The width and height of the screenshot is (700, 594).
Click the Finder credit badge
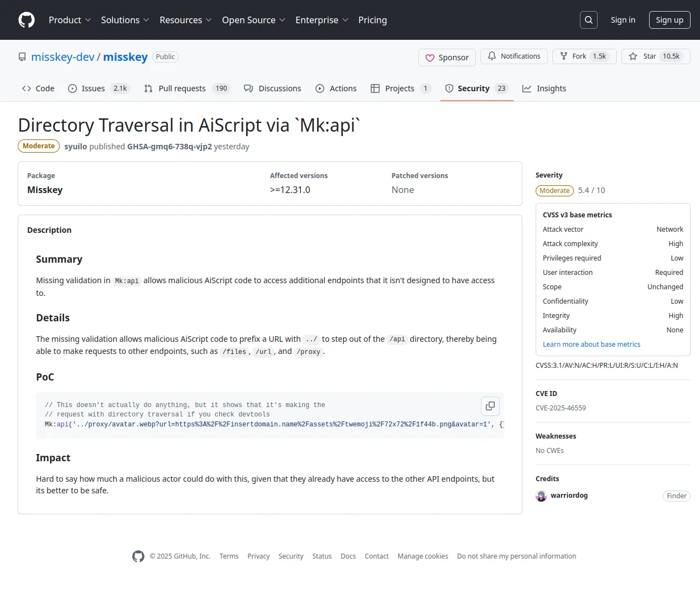[x=677, y=496]
